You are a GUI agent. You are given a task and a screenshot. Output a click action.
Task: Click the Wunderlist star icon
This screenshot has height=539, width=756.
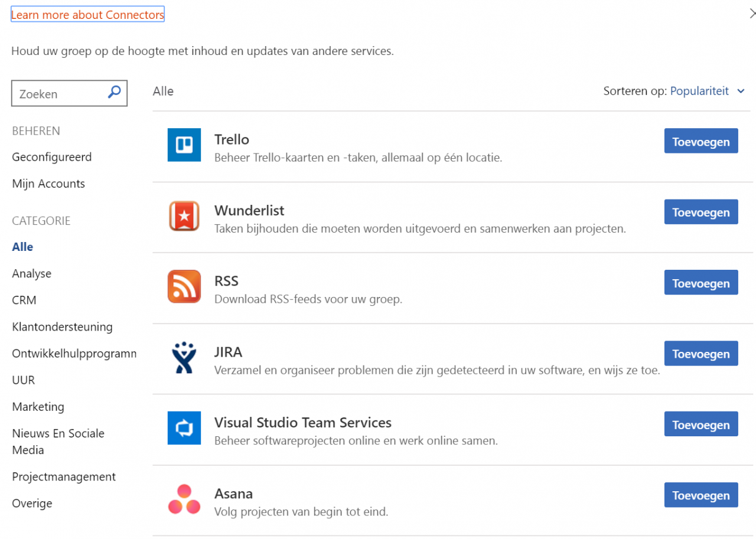(184, 215)
